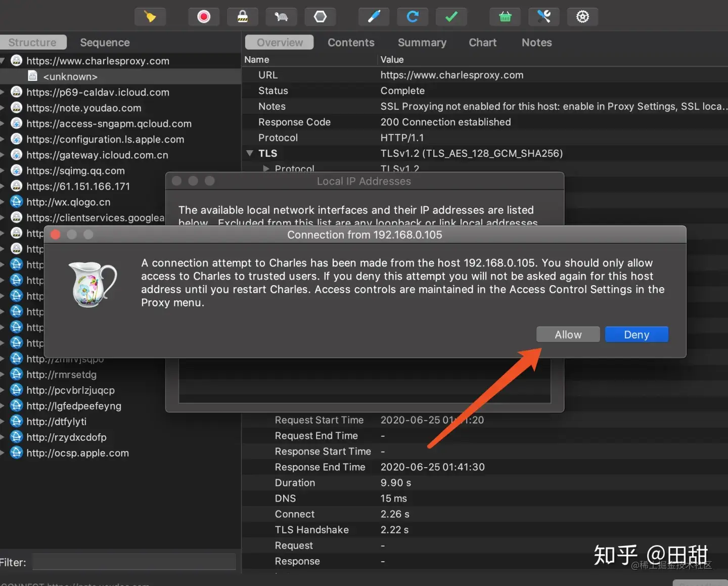The image size is (728, 586).
Task: Open the Contents tab
Action: [x=351, y=42]
